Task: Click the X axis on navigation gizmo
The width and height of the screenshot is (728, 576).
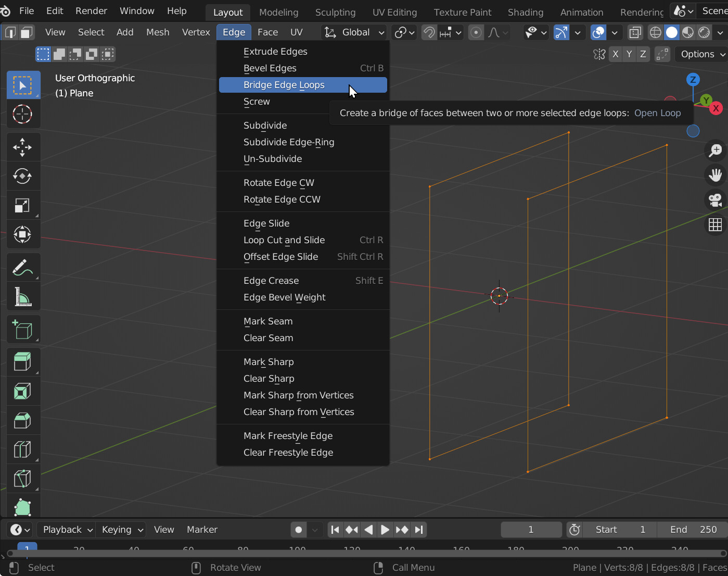Action: point(717,108)
